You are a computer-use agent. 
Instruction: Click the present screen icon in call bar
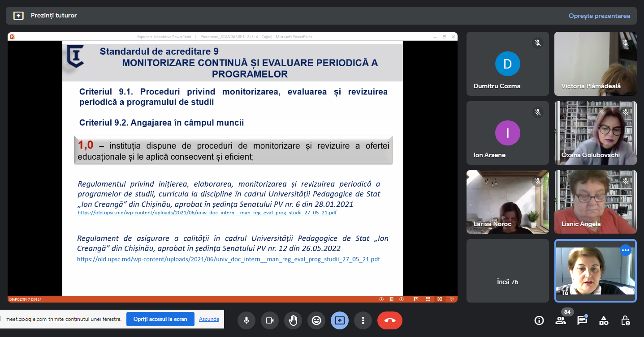coord(340,320)
